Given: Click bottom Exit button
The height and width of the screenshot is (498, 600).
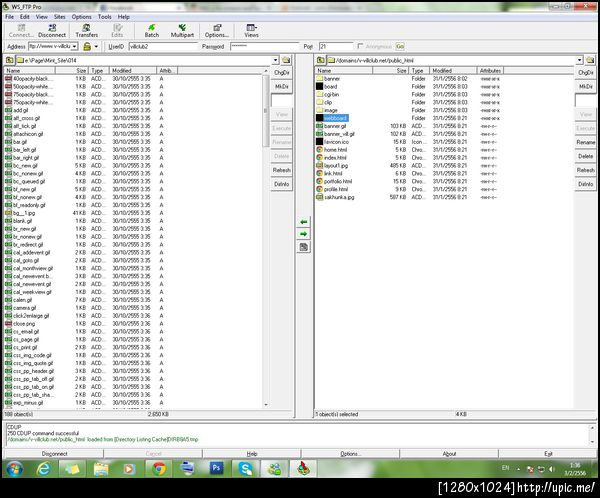Looking at the screenshot, I should coord(548,454).
